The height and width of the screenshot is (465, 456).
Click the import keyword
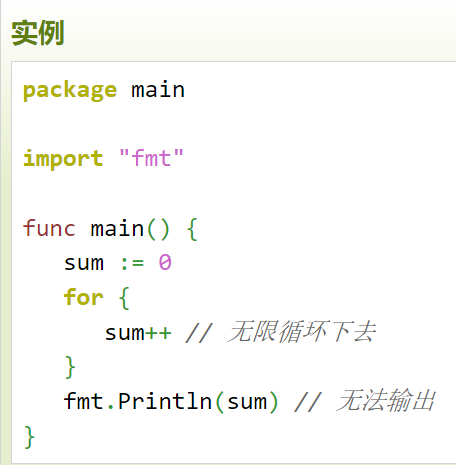(x=63, y=158)
